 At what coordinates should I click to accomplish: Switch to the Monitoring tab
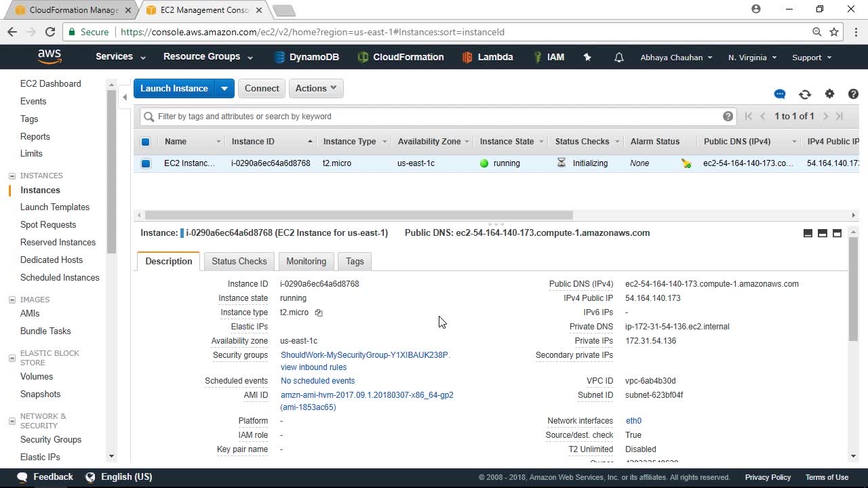click(306, 262)
